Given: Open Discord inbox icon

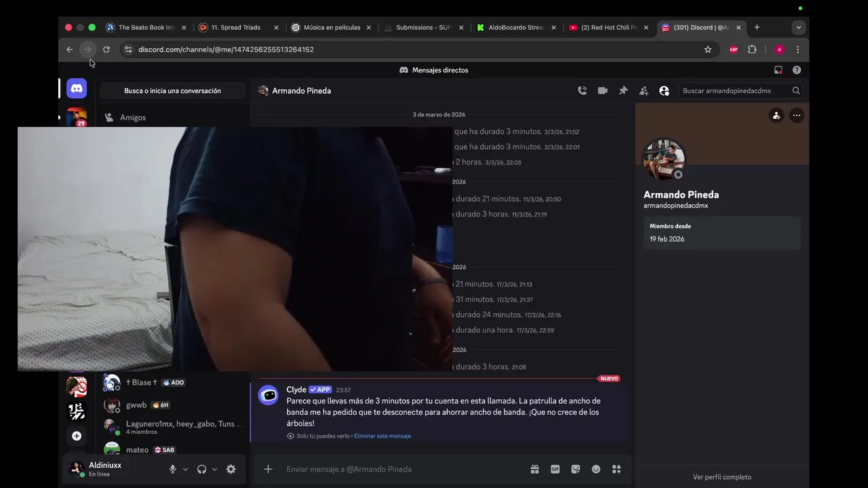Looking at the screenshot, I should click(x=778, y=70).
